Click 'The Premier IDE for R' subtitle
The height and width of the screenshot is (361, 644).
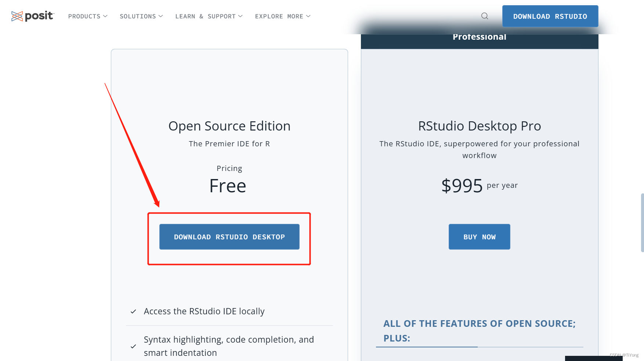(229, 144)
